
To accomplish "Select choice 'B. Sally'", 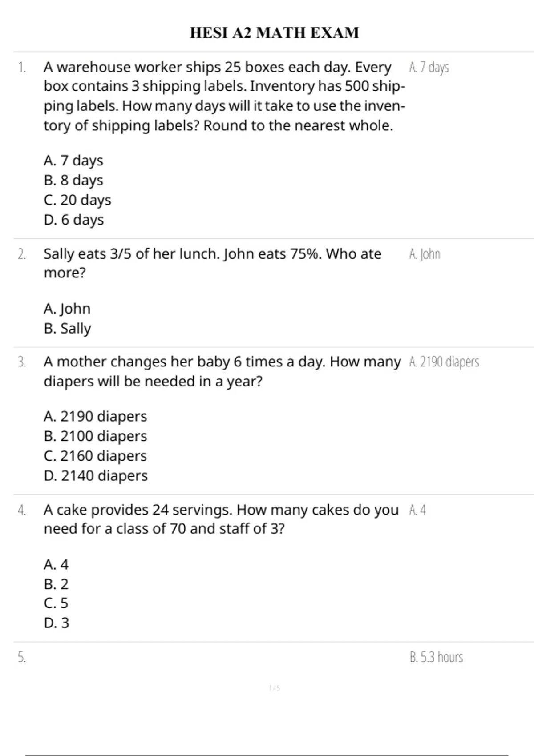I will 68,329.
